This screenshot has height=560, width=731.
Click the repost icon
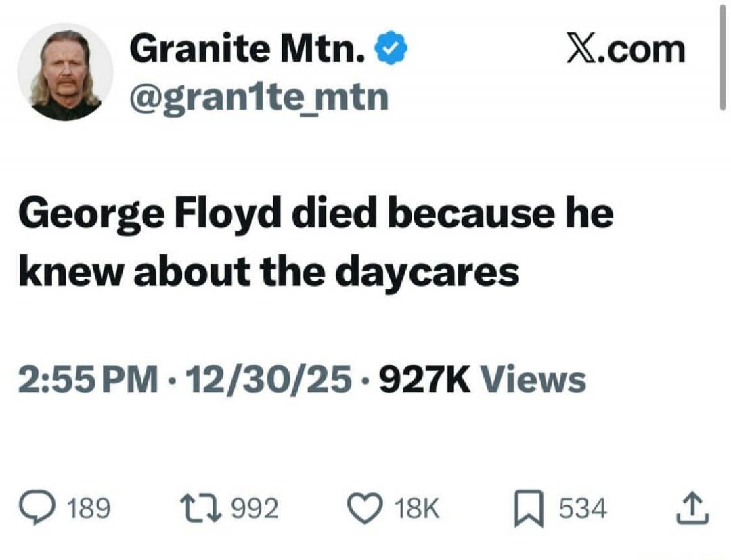pos(201,507)
